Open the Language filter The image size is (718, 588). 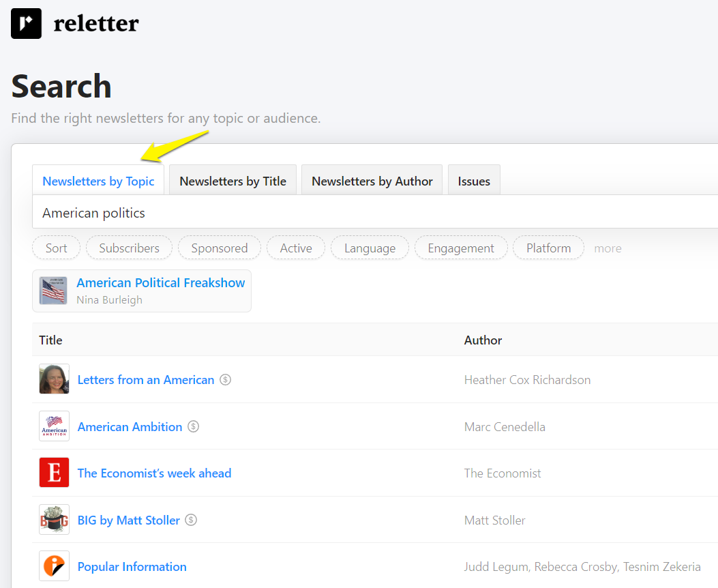370,248
